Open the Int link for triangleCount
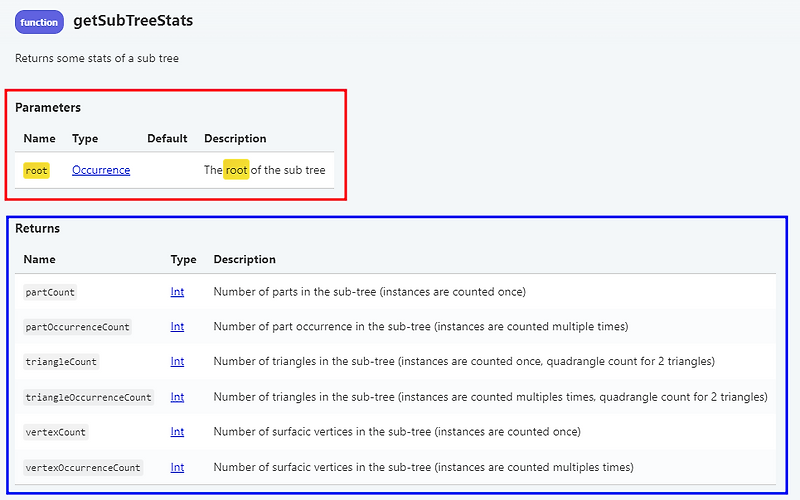This screenshot has height=500, width=800. (x=177, y=361)
